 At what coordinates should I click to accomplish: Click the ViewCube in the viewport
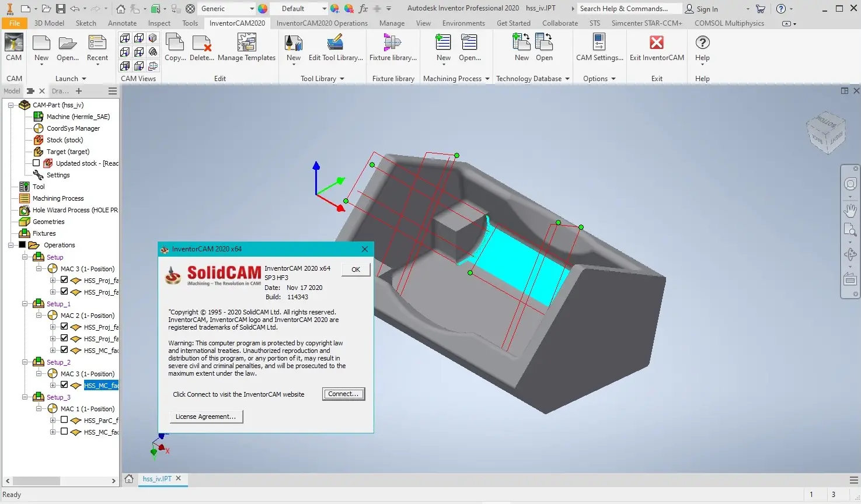coord(825,132)
